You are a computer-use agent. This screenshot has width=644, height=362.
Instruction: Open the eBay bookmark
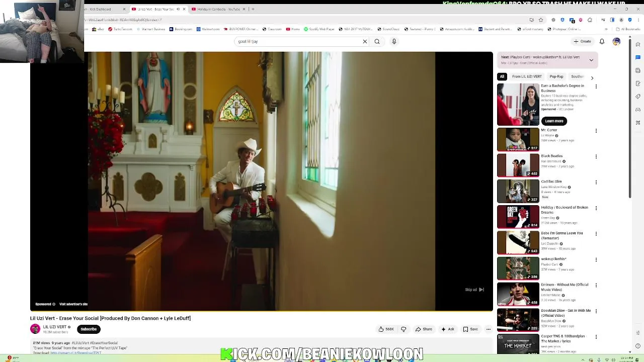pos(99,29)
